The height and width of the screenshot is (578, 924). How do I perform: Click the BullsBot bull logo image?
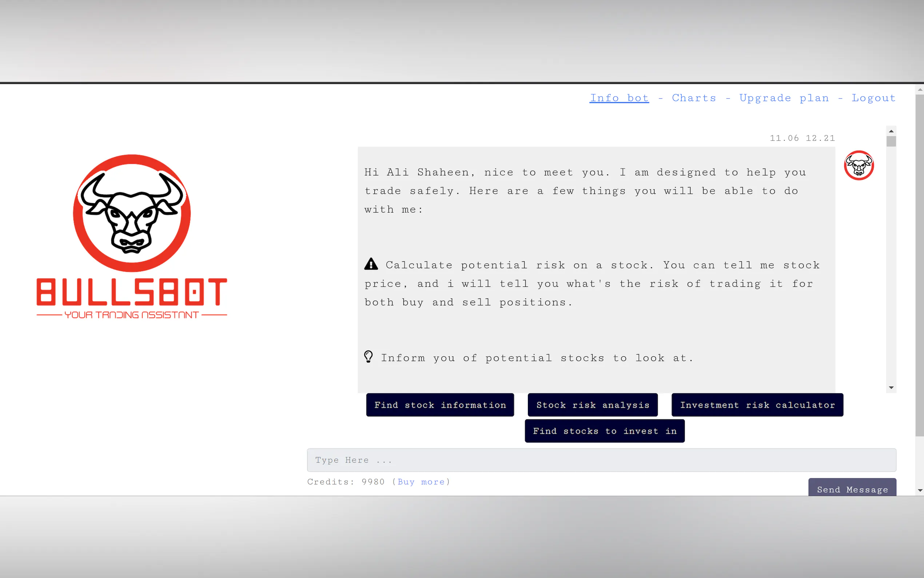132,213
